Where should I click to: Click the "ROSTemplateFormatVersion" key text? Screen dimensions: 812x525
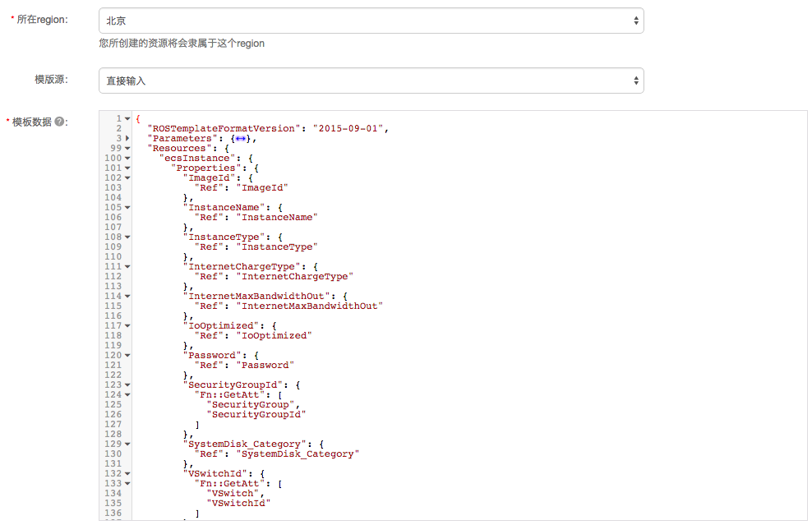tap(224, 128)
